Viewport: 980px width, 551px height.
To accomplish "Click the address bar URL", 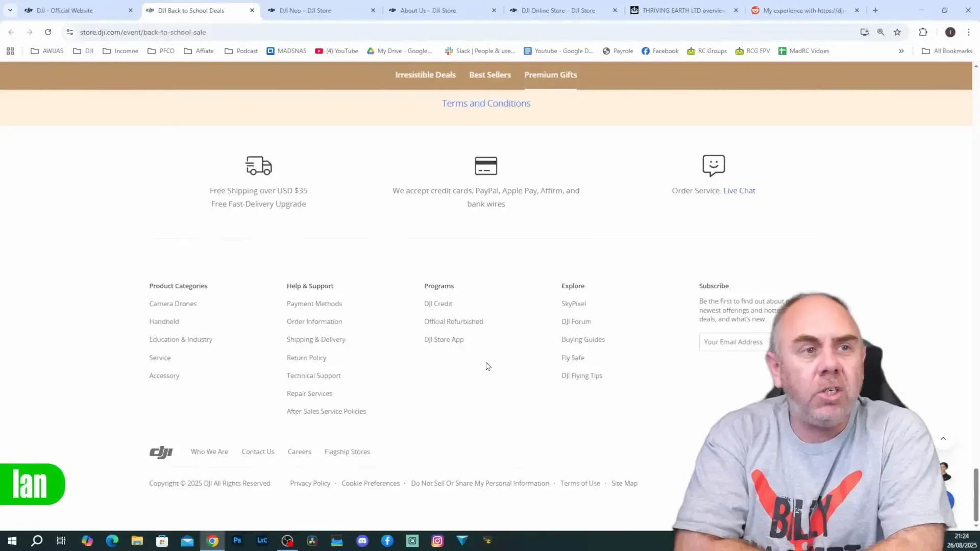I will [x=143, y=32].
